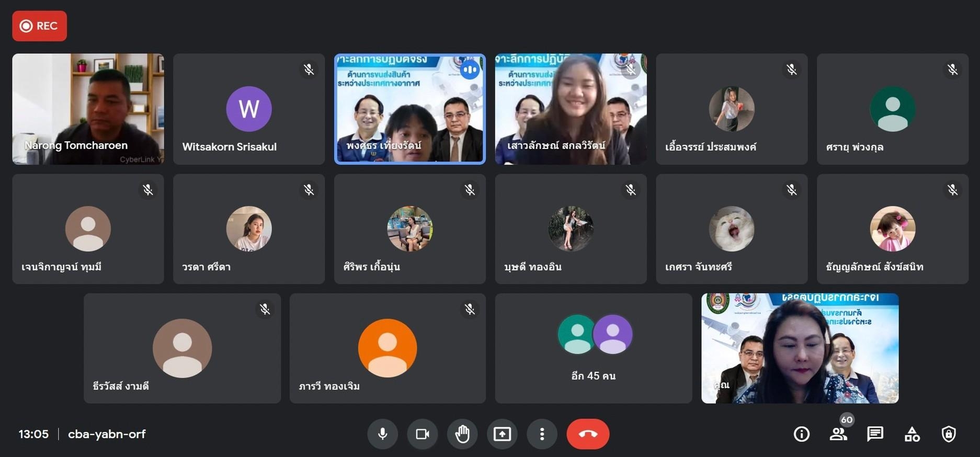Open the chat panel icon
Viewport: 980px width, 457px height.
(875, 434)
